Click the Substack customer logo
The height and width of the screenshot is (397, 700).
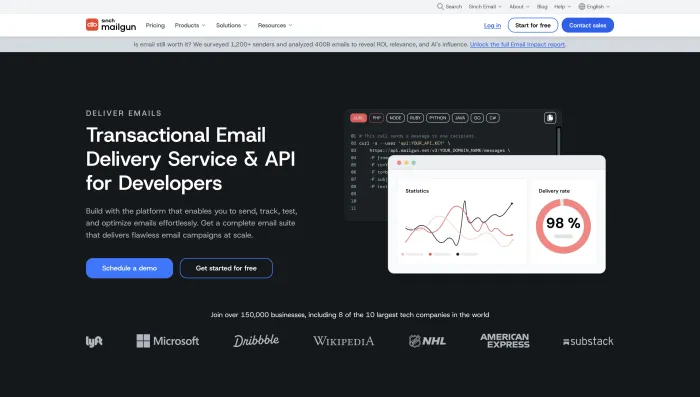pyautogui.click(x=588, y=341)
